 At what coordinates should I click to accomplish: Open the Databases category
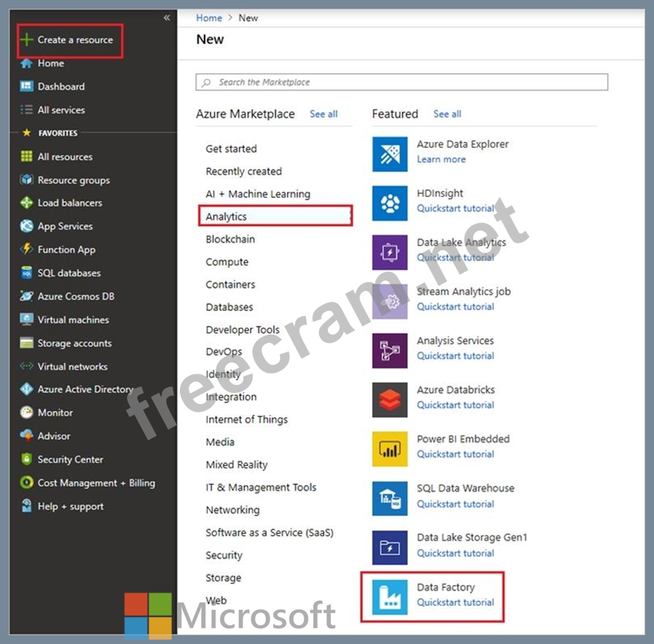click(x=229, y=307)
